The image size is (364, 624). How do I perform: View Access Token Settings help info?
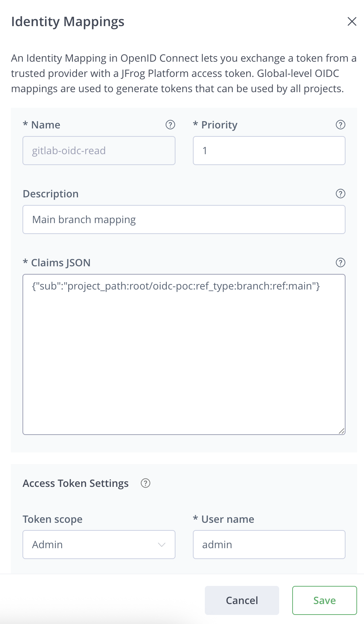pos(145,483)
